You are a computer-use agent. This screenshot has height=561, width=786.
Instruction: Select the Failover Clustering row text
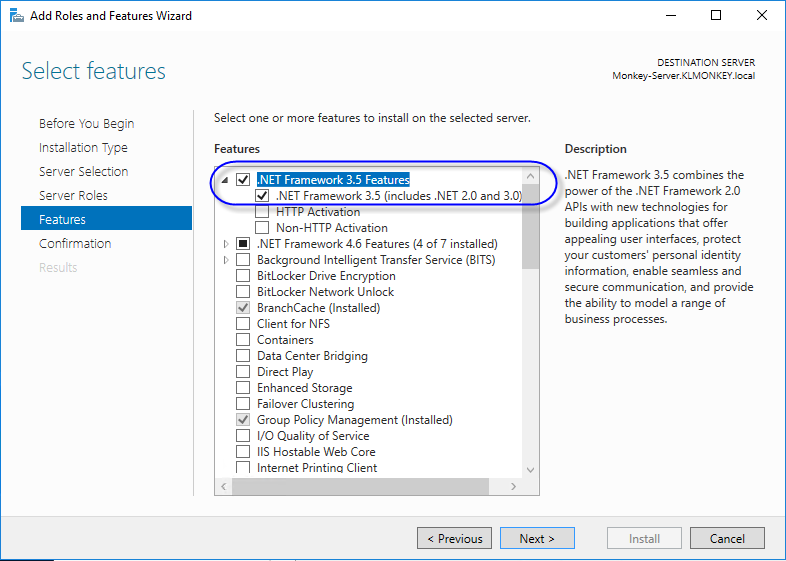(306, 404)
